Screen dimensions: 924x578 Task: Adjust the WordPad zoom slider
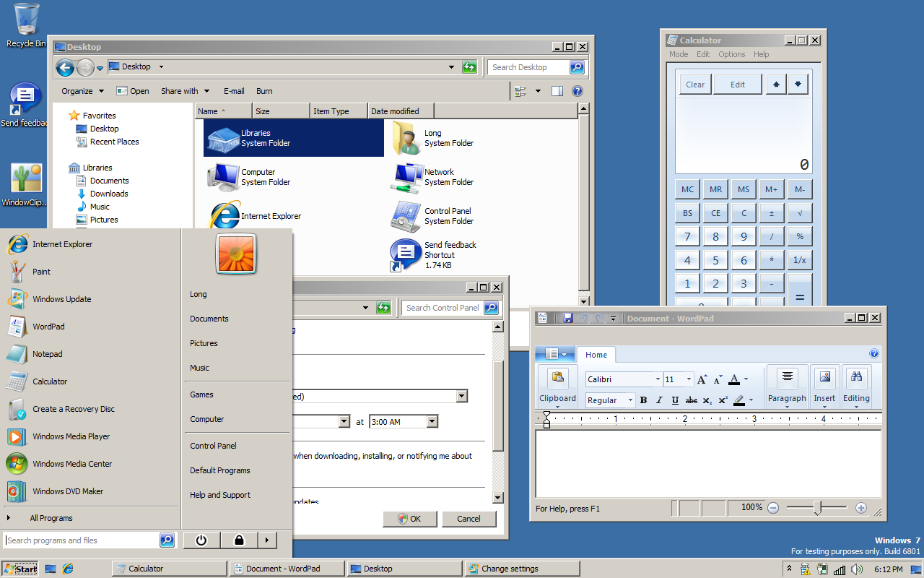click(816, 508)
